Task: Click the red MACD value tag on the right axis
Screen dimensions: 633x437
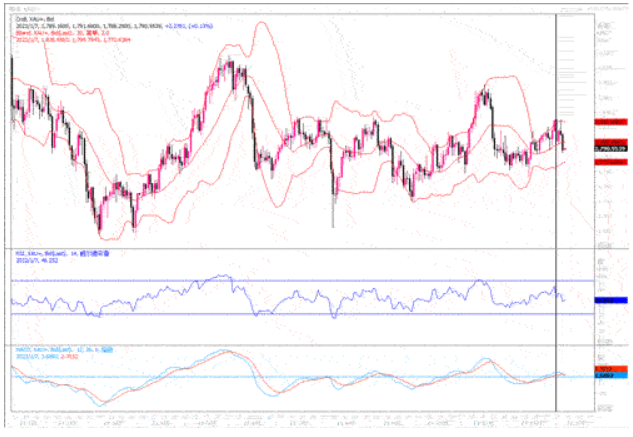Action: 609,371
